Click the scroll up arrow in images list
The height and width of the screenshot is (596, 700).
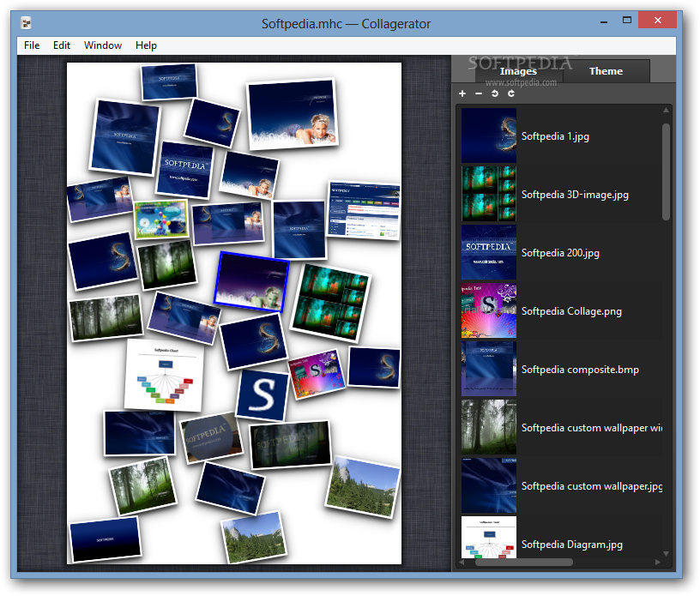pos(666,110)
